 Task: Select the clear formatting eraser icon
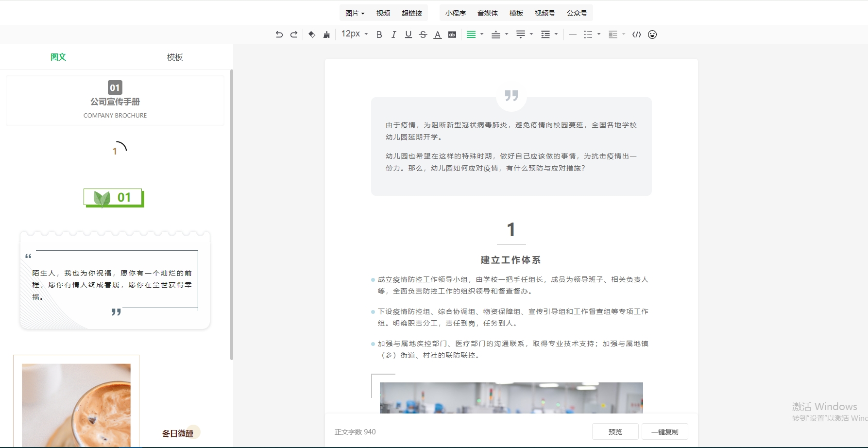pos(312,34)
